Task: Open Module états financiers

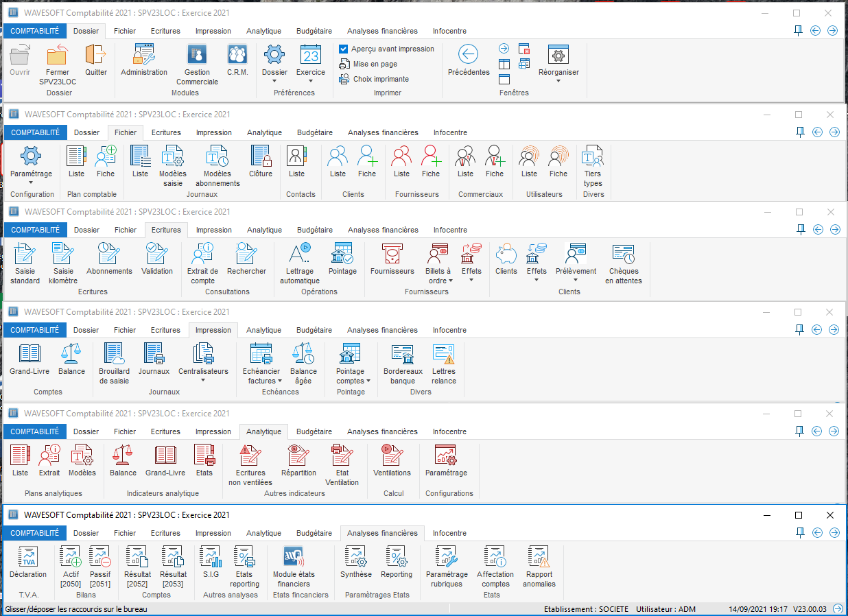Action: pyautogui.click(x=294, y=557)
